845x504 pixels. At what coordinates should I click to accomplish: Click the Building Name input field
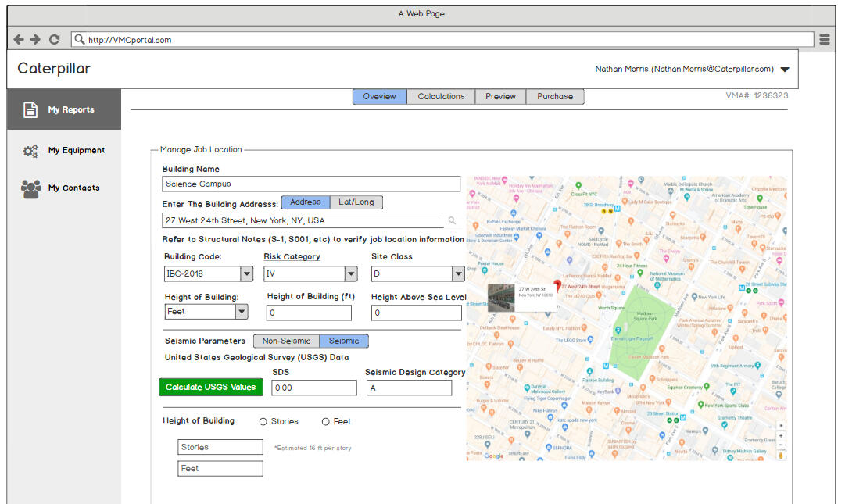pyautogui.click(x=311, y=184)
